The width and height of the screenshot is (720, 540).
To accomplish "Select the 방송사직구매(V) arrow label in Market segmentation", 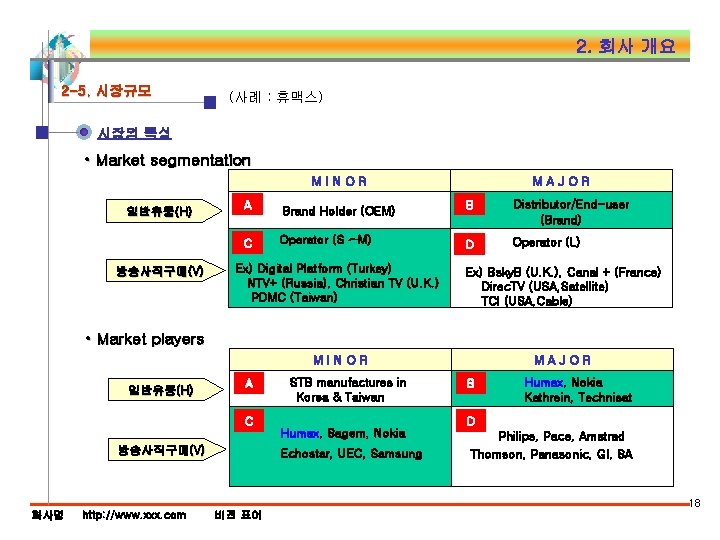I will click(165, 270).
